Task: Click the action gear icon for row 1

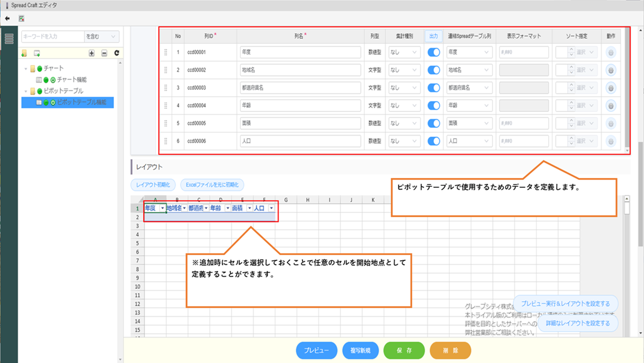Action: coord(610,52)
